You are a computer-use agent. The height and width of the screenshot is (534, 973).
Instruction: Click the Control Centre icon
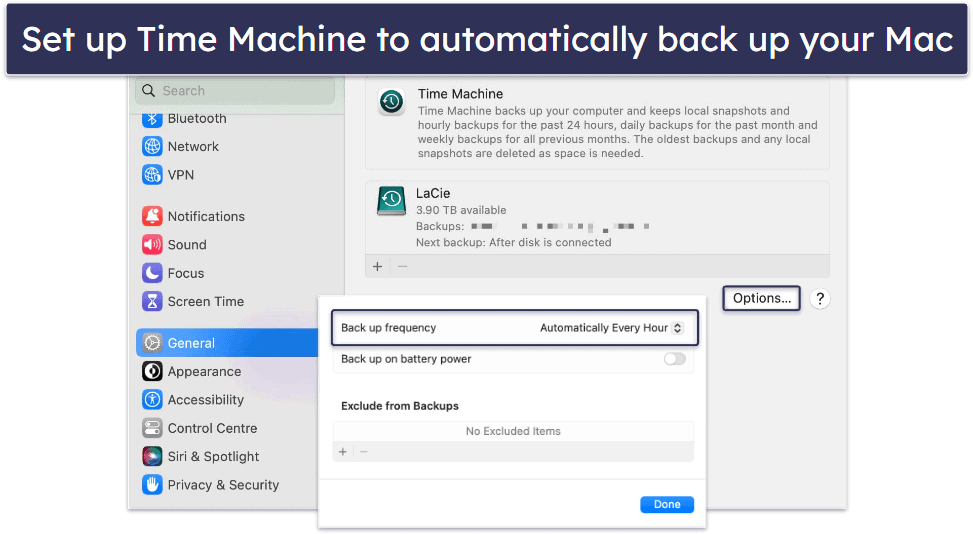152,428
